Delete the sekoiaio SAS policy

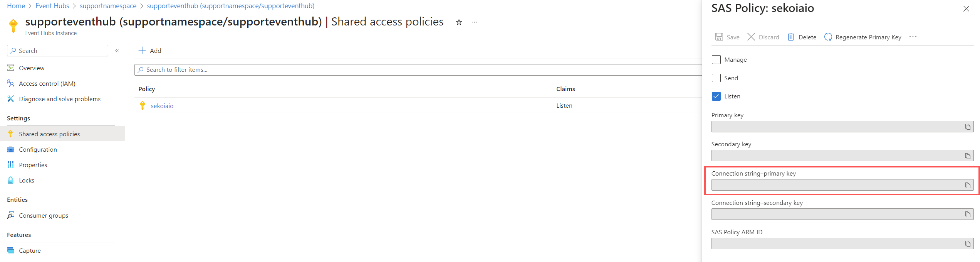pyautogui.click(x=802, y=37)
